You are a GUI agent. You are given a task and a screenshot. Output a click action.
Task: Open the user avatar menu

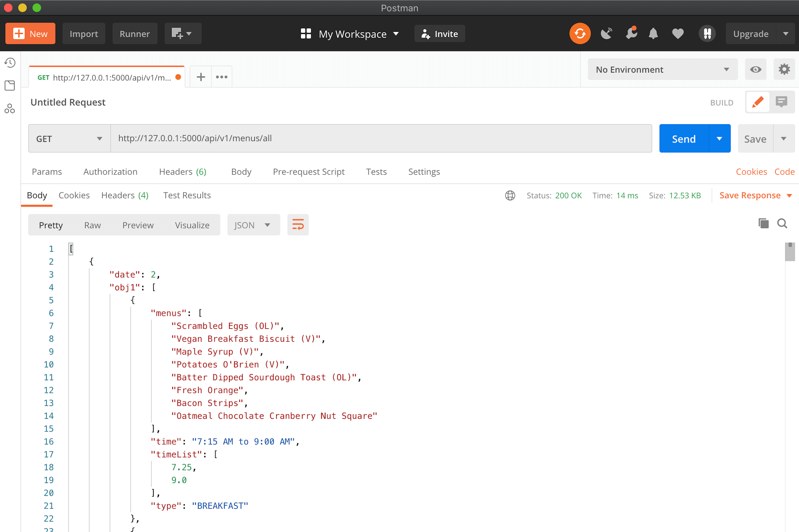coord(707,34)
